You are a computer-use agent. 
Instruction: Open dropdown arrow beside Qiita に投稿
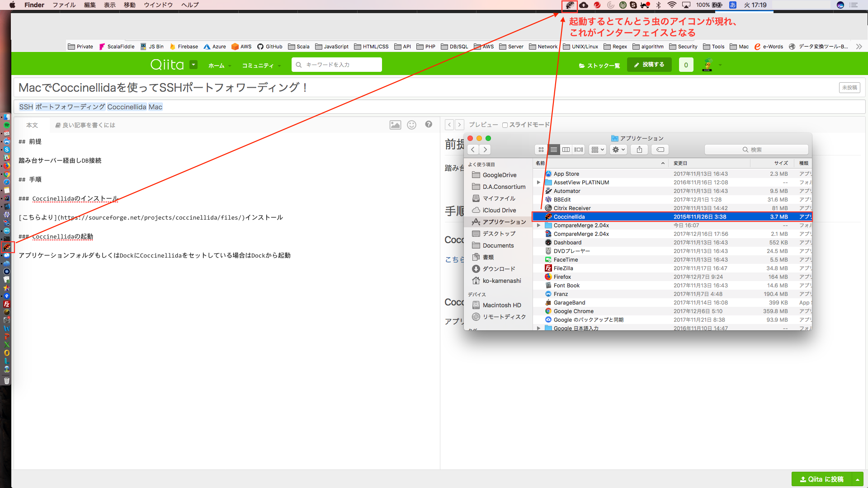coord(858,479)
